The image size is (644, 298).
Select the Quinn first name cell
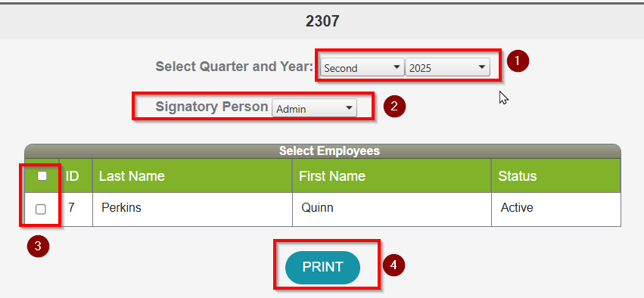(x=392, y=210)
